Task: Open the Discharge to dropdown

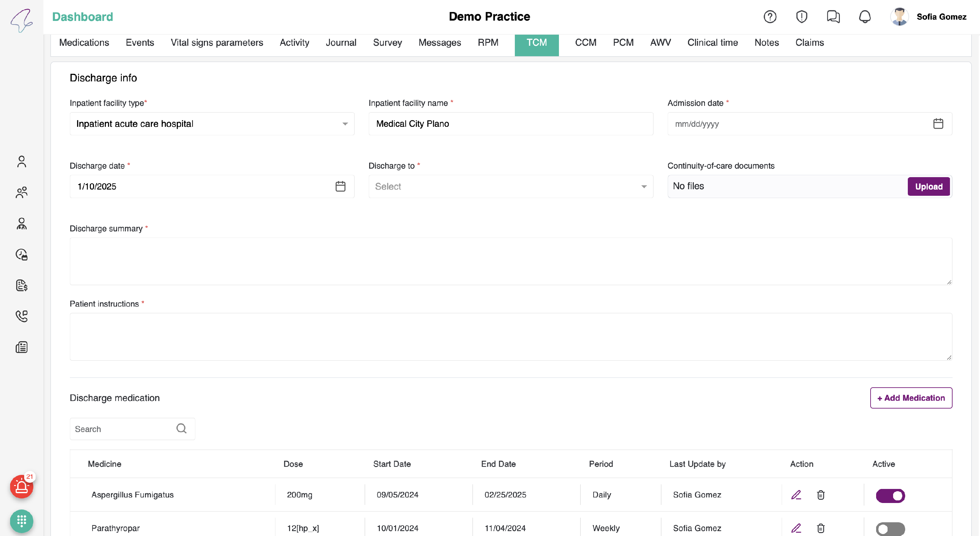Action: [x=511, y=187]
